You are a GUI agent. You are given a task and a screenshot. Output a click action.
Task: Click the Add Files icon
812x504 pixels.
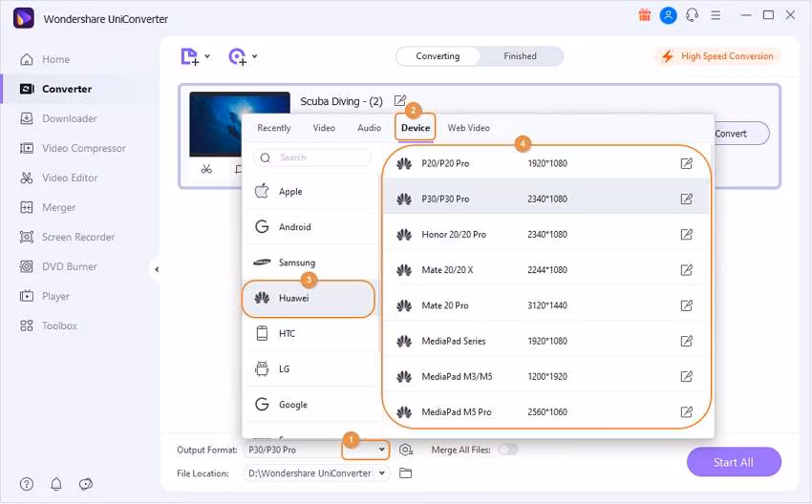(x=189, y=56)
